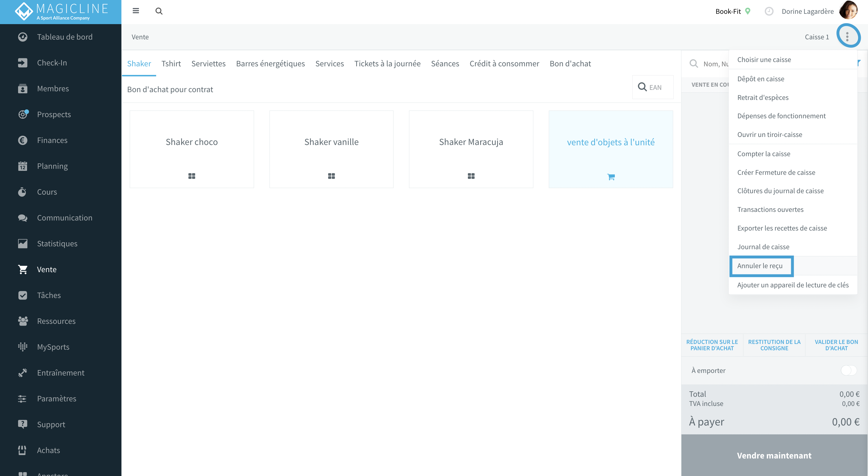Select the Vente cart icon in sidebar
Viewport: 868px width, 476px height.
(23, 269)
